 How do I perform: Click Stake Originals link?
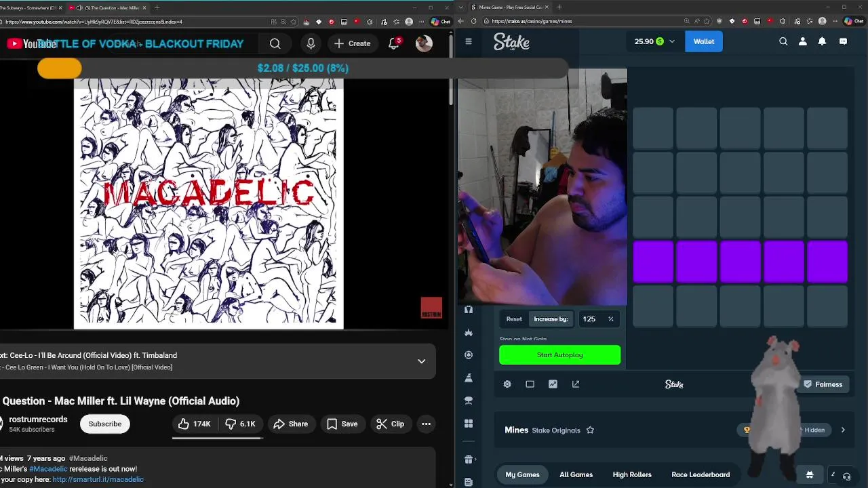point(556,430)
